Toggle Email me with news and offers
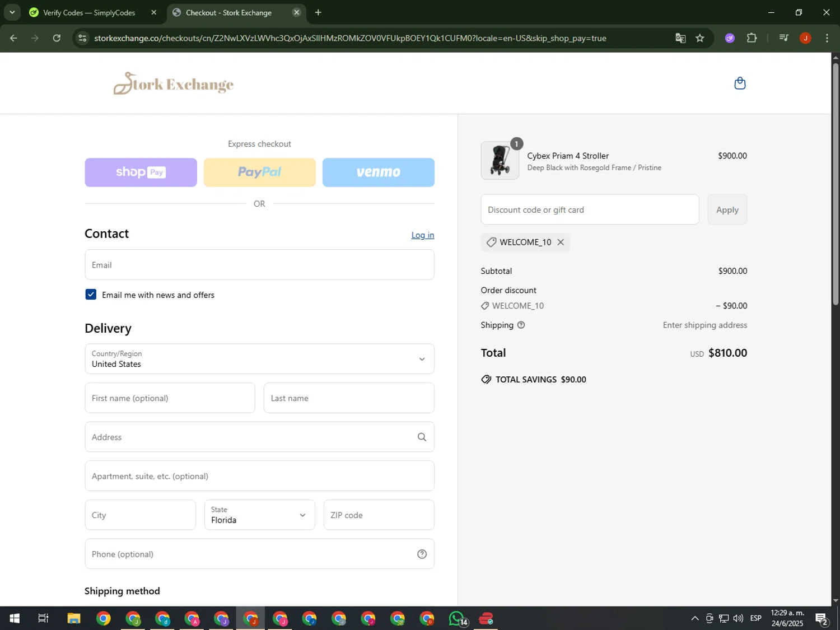 pyautogui.click(x=91, y=295)
